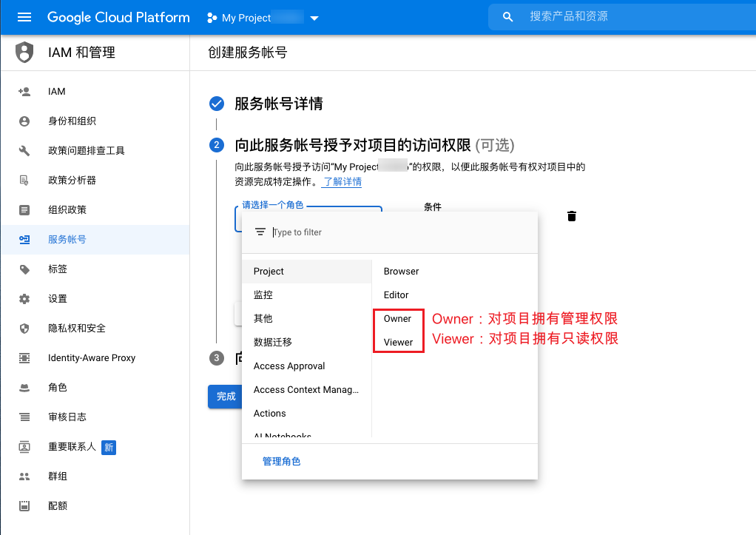Click the 完成 button
The height and width of the screenshot is (535, 756).
(226, 397)
